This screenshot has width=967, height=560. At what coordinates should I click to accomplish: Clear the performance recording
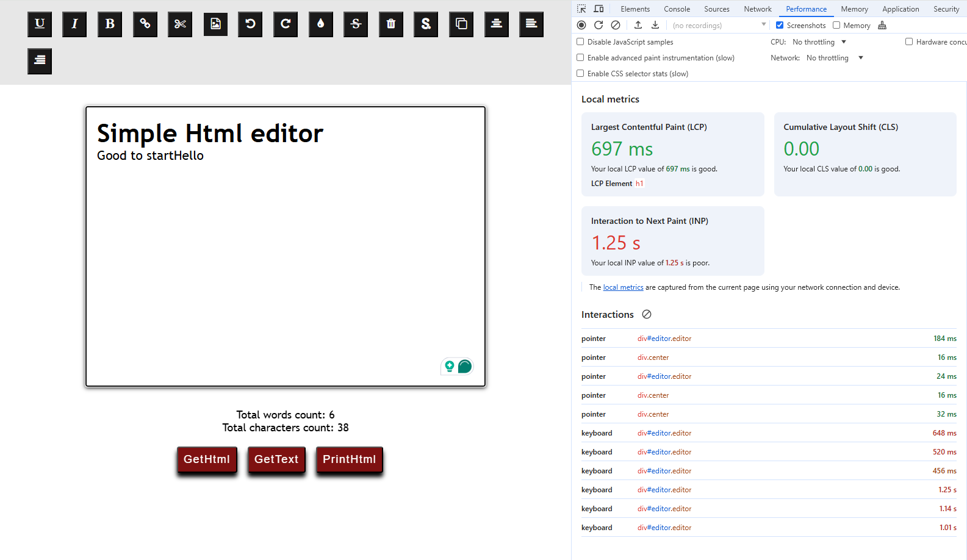point(616,25)
